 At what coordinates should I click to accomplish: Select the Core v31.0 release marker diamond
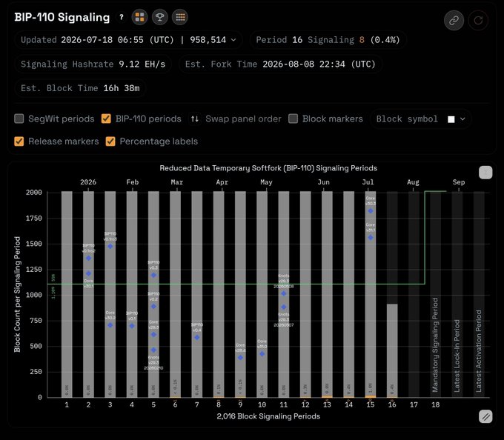pos(262,354)
